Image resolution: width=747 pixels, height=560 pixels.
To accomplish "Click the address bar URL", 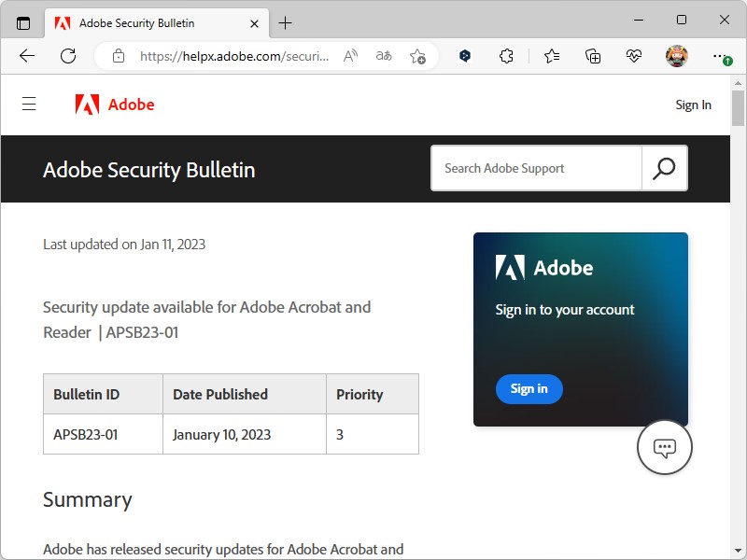I will coord(233,56).
